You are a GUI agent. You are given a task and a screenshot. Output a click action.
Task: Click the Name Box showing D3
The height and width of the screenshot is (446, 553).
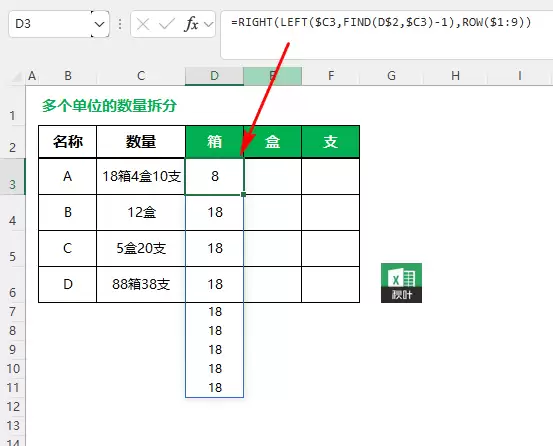[50, 24]
